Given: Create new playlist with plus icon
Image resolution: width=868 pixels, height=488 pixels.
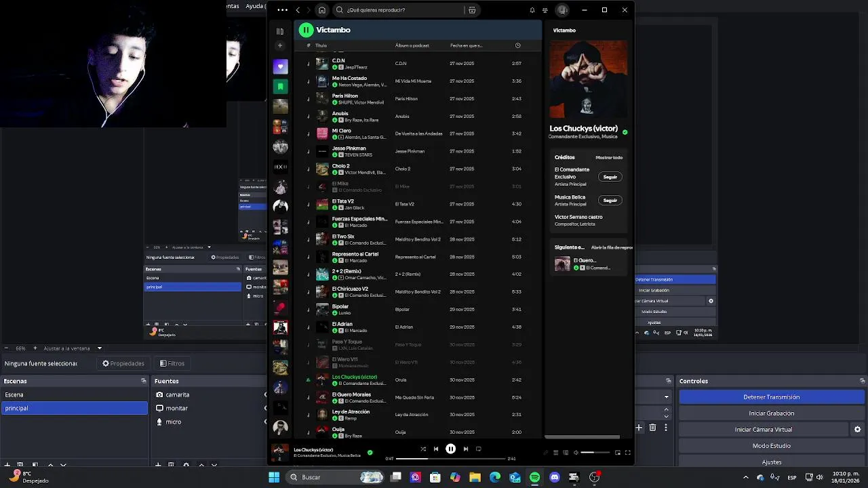Looking at the screenshot, I should [280, 45].
